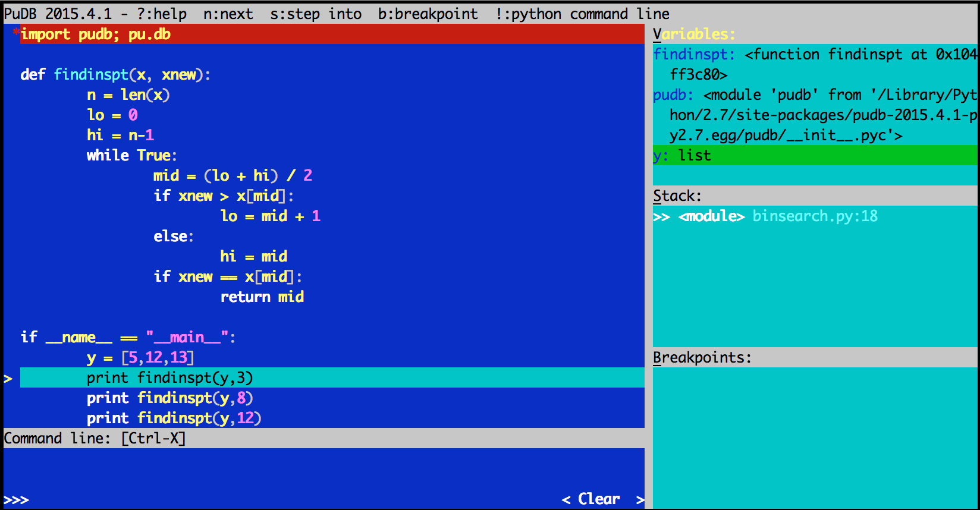
Task: Select the findinspt variable entry
Action: coord(815,64)
